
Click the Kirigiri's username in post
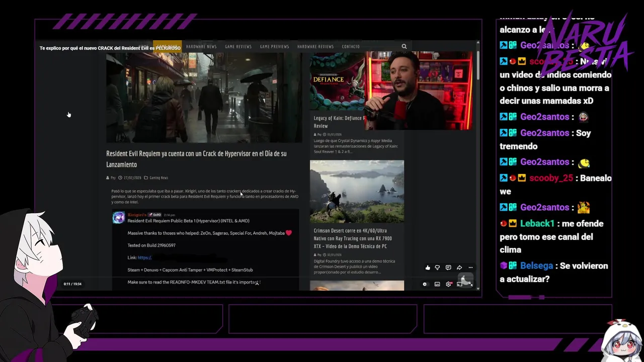click(136, 215)
